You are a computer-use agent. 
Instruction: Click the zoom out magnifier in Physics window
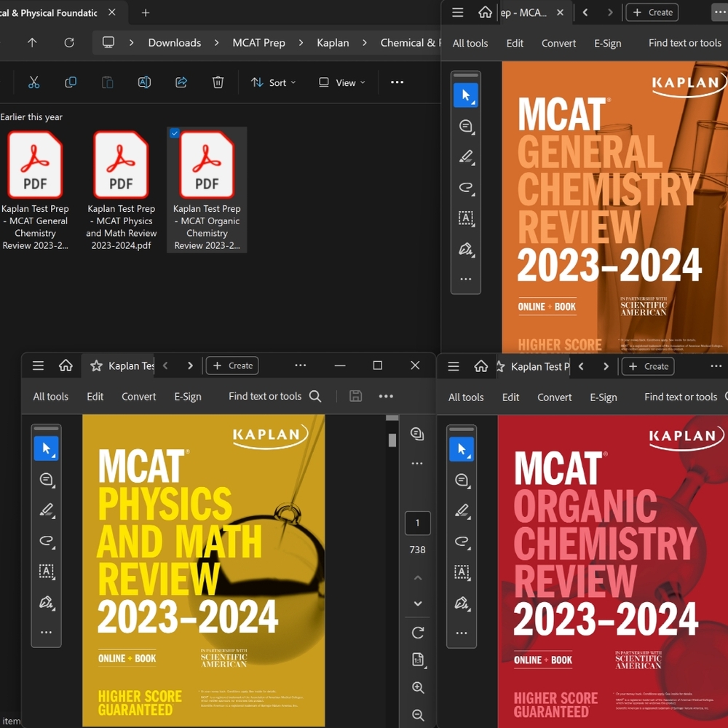pos(418,715)
